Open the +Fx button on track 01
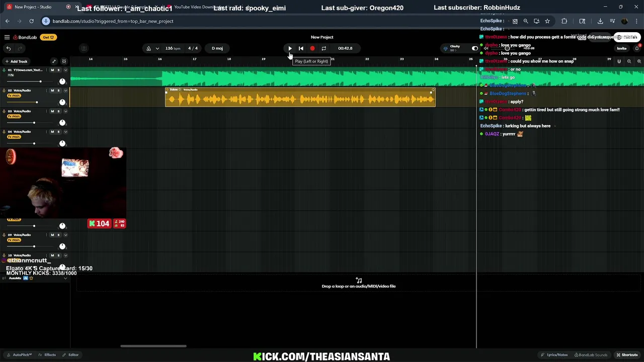 click(11, 75)
